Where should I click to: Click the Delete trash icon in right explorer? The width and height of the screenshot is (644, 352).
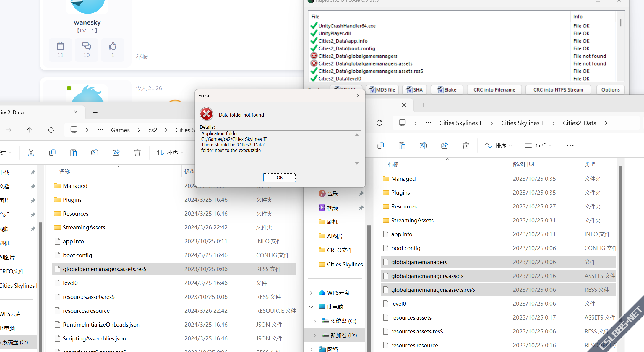point(465,146)
